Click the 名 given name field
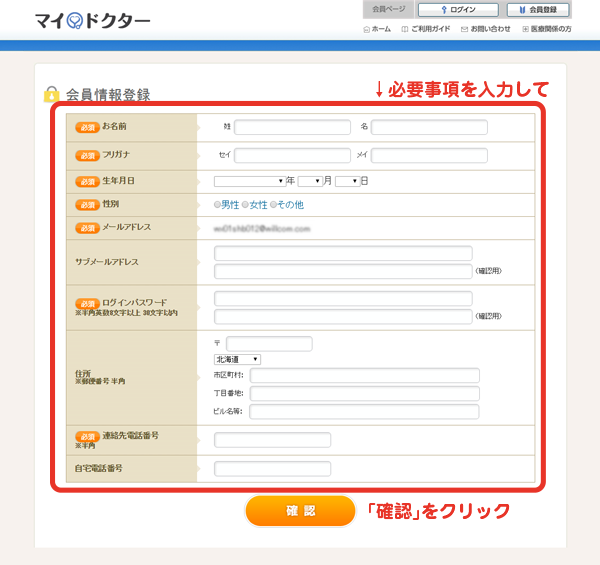 click(429, 127)
